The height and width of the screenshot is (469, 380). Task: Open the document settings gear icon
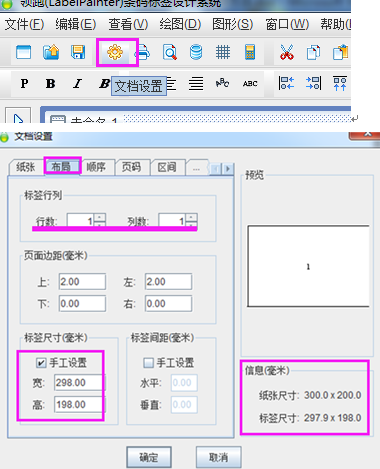point(115,52)
